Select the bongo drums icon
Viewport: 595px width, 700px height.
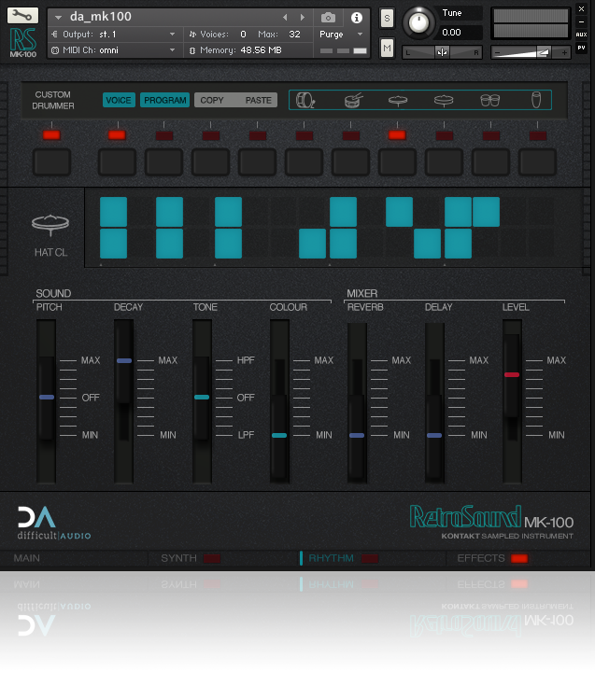point(490,100)
